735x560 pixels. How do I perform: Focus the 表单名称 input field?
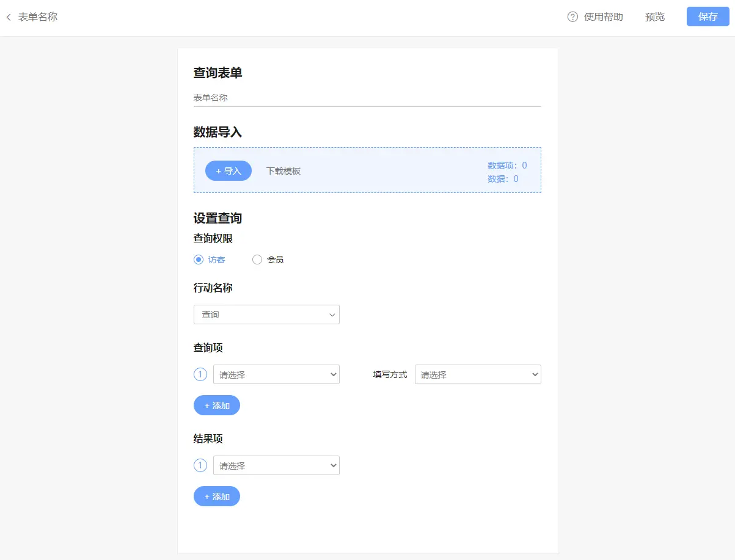[x=367, y=98]
